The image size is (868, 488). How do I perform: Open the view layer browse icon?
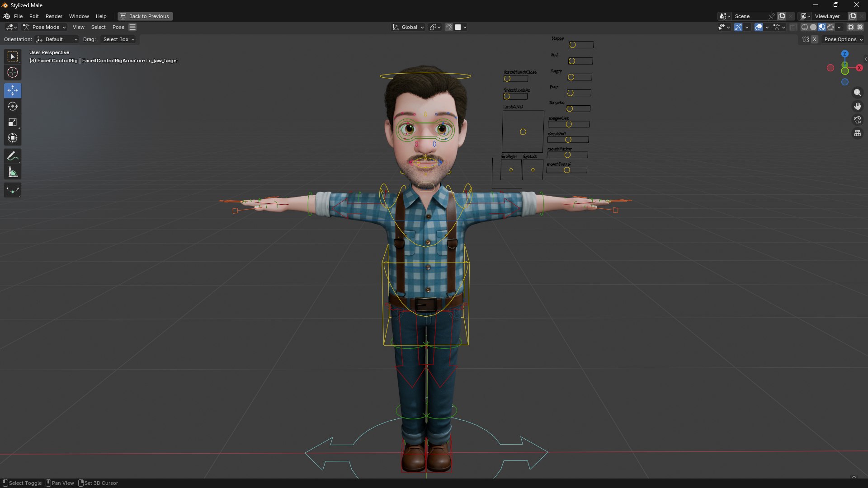tap(805, 16)
